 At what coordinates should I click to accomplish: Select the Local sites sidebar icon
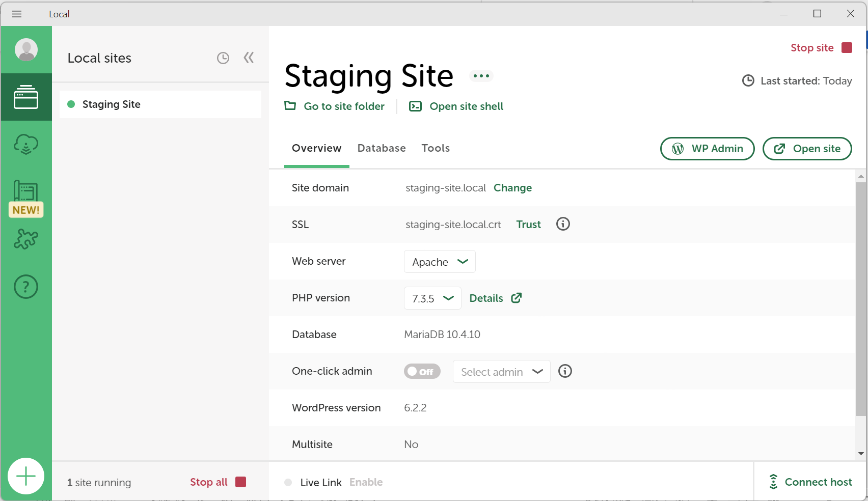pyautogui.click(x=26, y=97)
